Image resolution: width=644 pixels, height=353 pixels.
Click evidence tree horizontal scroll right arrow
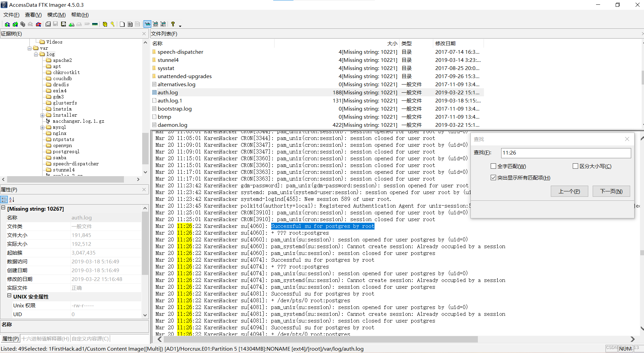coord(138,179)
